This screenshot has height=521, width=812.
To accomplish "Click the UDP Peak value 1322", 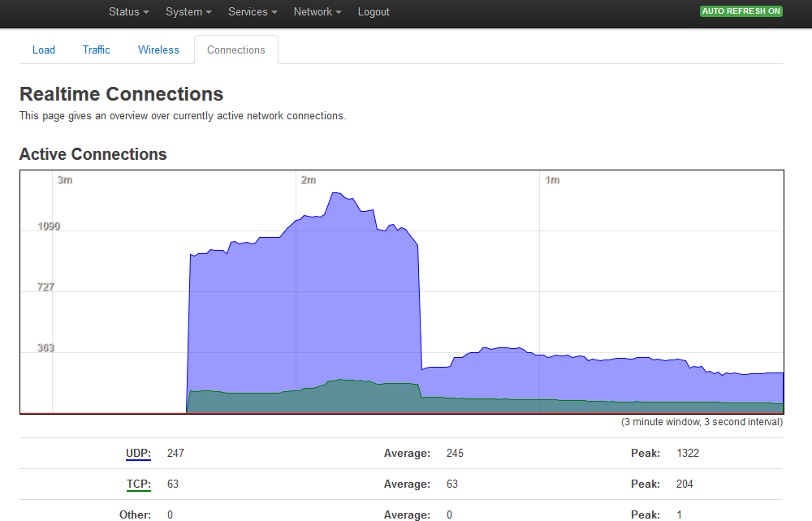I will tap(688, 453).
